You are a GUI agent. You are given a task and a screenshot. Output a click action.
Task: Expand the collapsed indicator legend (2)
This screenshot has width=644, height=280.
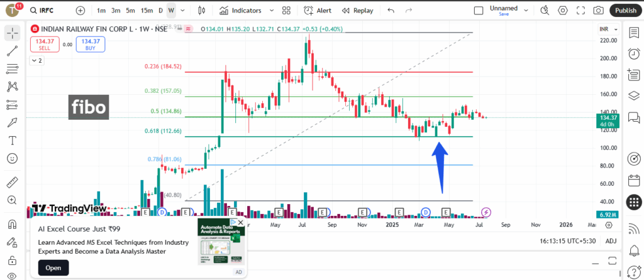pos(37,61)
